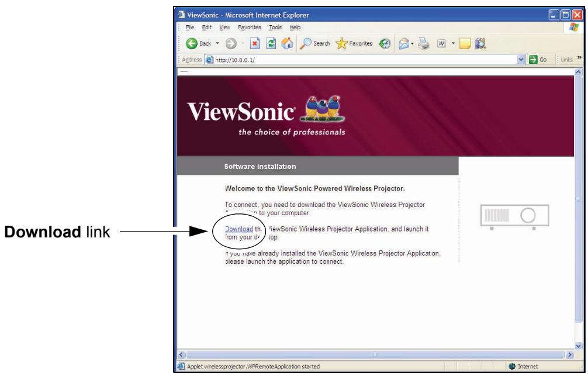The width and height of the screenshot is (588, 376).
Task: Click the Mail envelope icon
Action: 404,43
